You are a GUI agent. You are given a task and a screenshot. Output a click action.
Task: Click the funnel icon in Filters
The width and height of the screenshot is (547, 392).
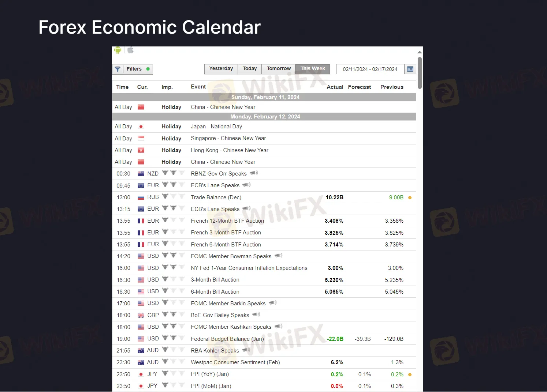pyautogui.click(x=118, y=69)
